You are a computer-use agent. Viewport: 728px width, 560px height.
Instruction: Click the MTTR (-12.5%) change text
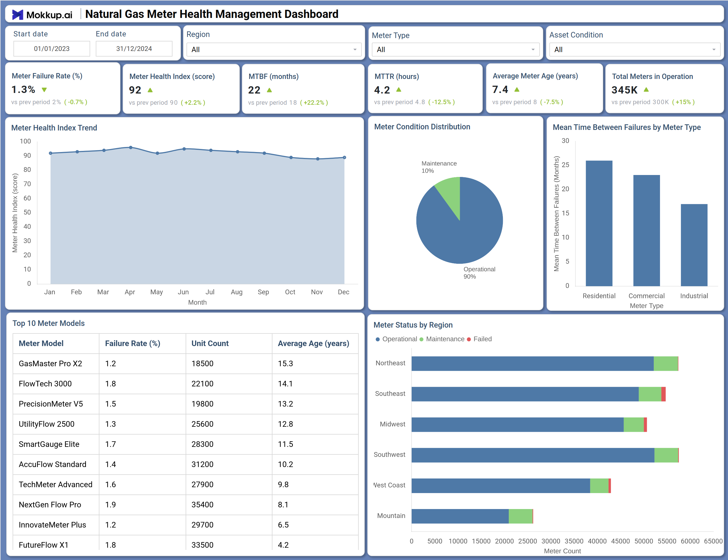pyautogui.click(x=441, y=102)
